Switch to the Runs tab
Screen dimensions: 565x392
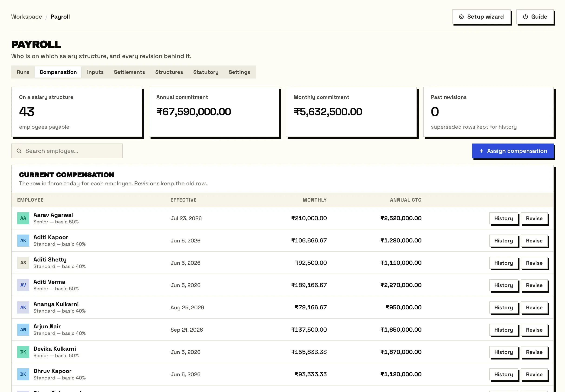coord(23,72)
